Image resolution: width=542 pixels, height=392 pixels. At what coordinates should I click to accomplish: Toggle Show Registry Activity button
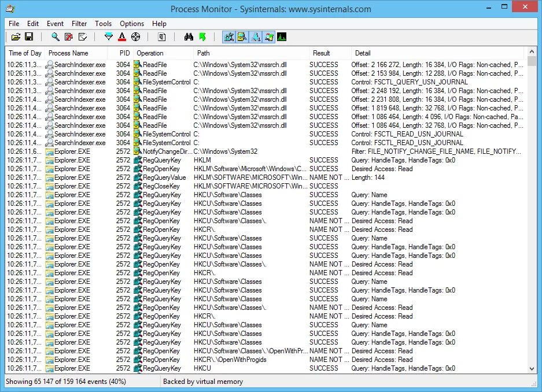click(x=228, y=36)
